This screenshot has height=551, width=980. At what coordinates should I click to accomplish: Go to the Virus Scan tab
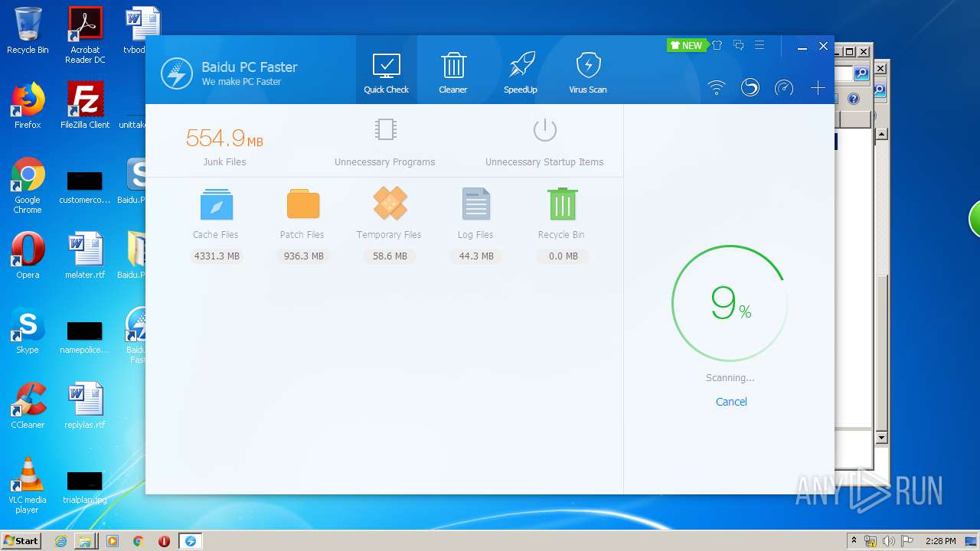tap(588, 73)
